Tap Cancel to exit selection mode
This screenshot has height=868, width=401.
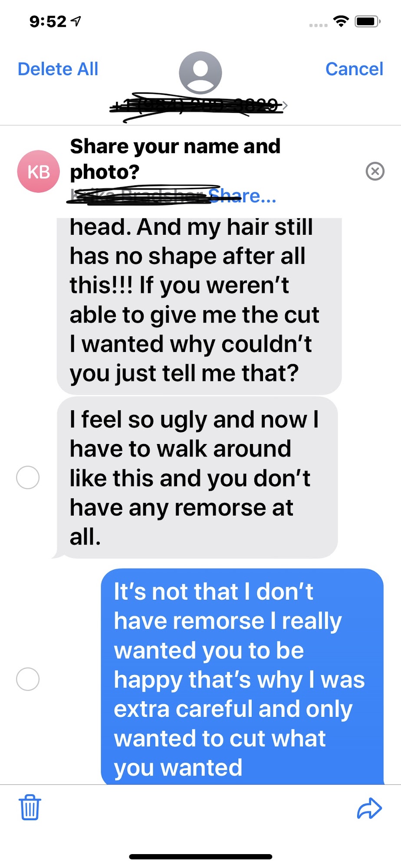click(x=354, y=69)
